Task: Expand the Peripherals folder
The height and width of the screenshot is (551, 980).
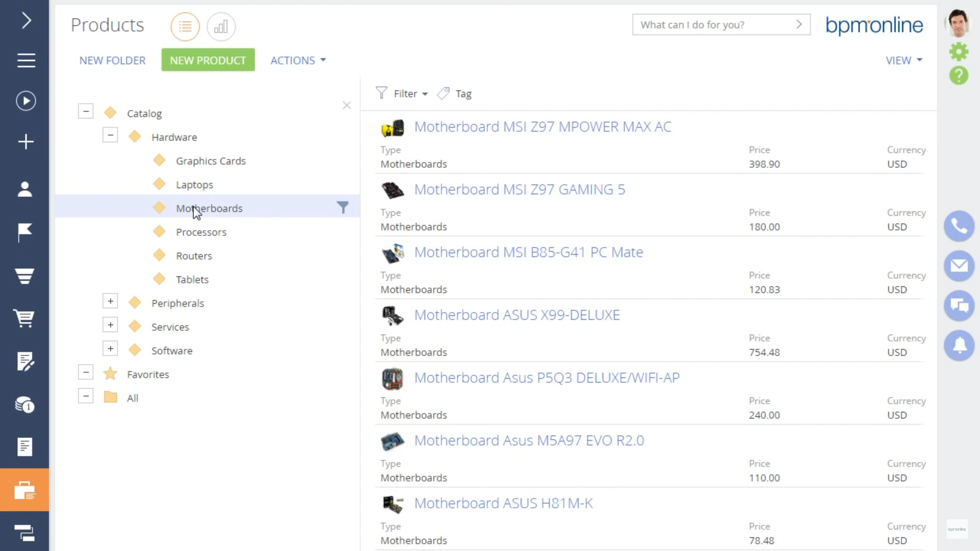Action: click(x=110, y=301)
